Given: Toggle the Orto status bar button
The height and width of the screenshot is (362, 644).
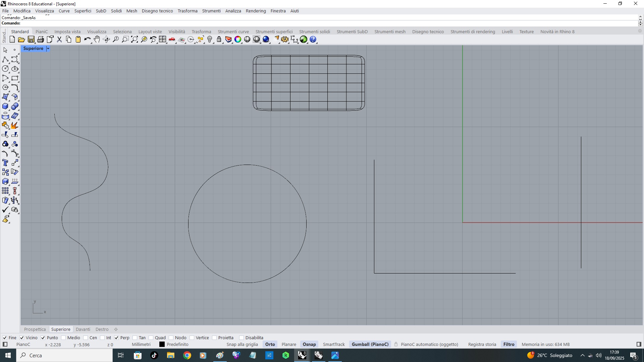Looking at the screenshot, I should [270, 345].
